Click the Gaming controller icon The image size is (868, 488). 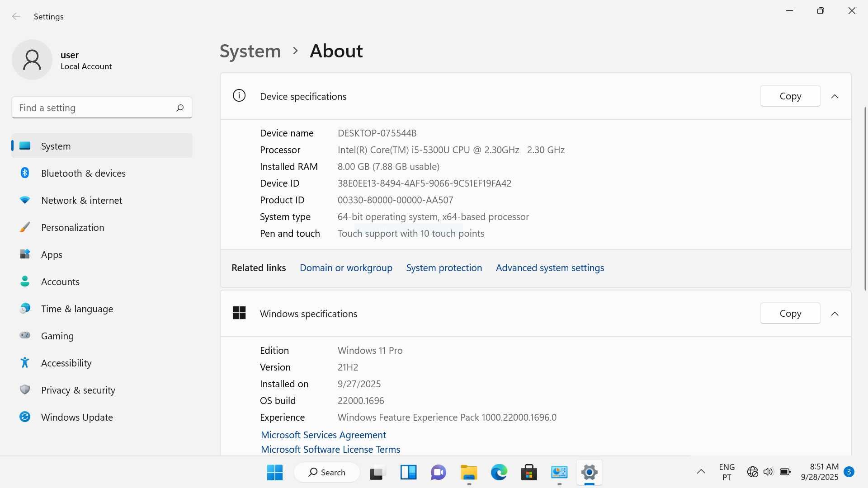25,335
